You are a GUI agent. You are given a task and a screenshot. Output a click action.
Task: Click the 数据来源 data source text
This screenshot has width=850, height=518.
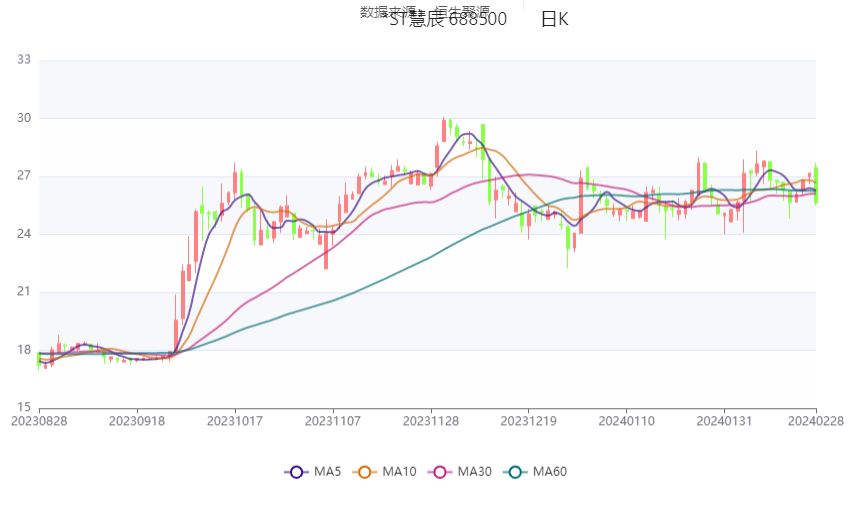pos(387,11)
